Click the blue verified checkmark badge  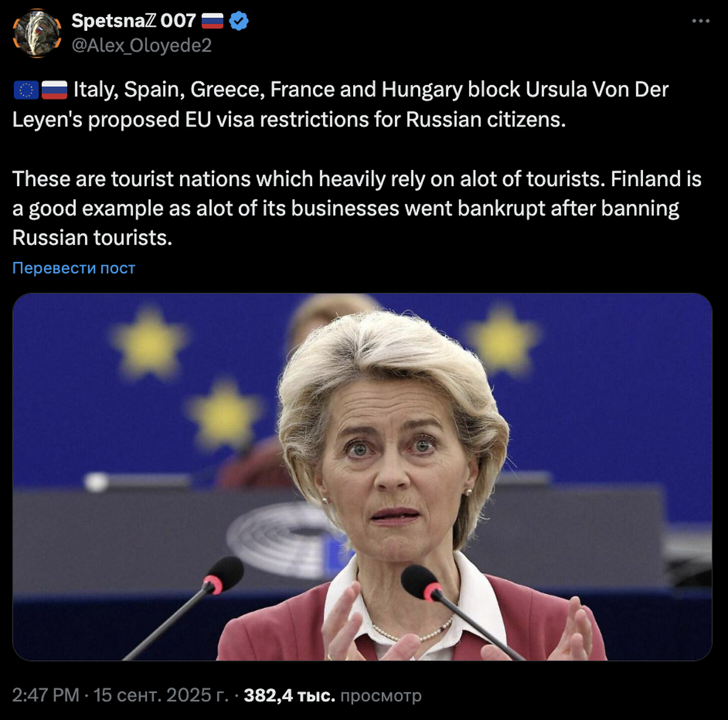click(x=239, y=21)
